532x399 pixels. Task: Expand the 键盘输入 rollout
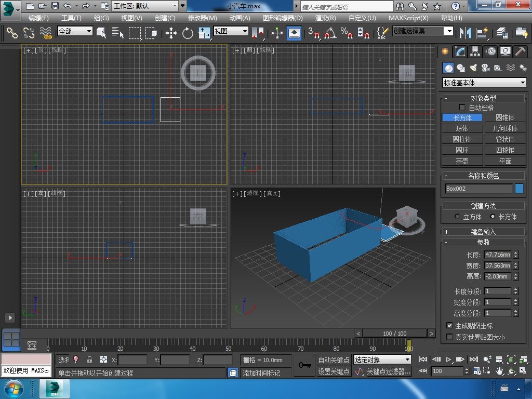(483, 232)
